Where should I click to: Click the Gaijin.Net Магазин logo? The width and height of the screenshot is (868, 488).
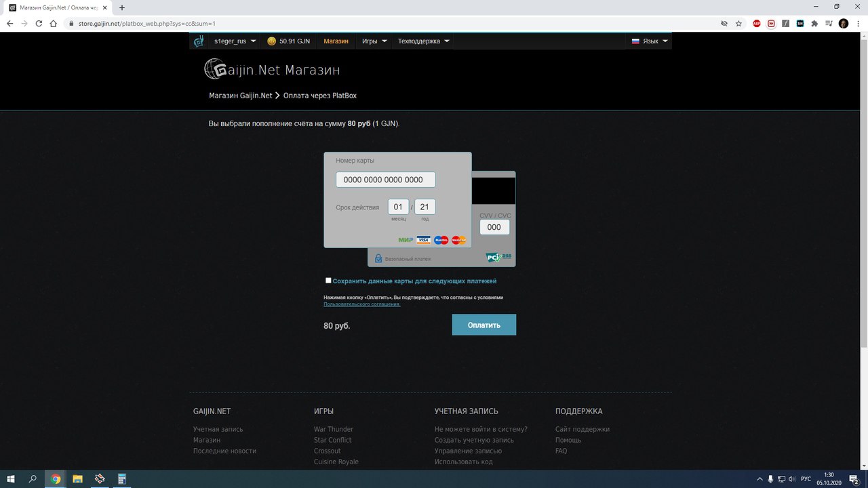point(272,69)
